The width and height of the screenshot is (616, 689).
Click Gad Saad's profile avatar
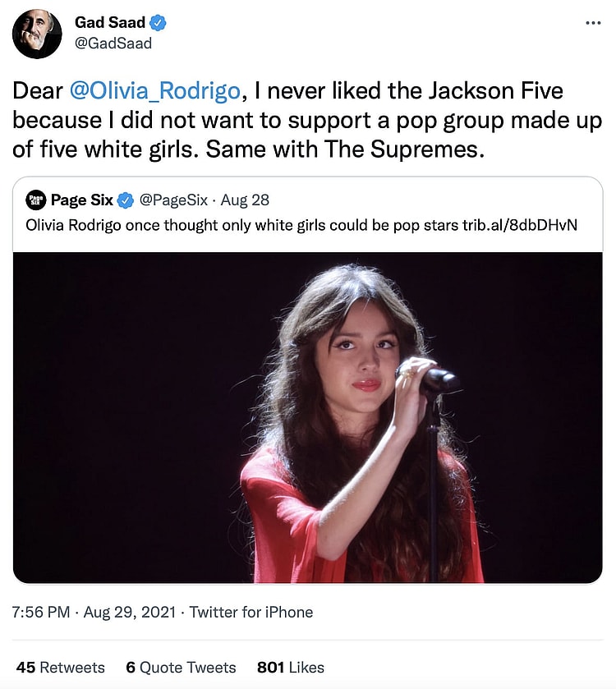(x=37, y=34)
